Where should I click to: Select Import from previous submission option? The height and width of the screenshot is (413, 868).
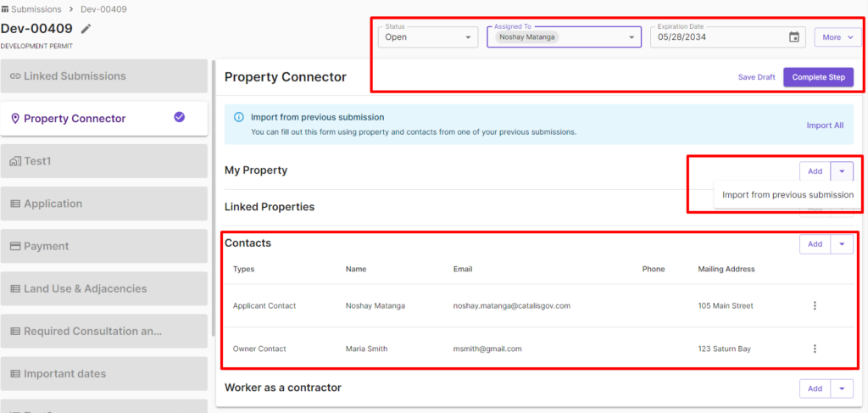click(x=787, y=195)
